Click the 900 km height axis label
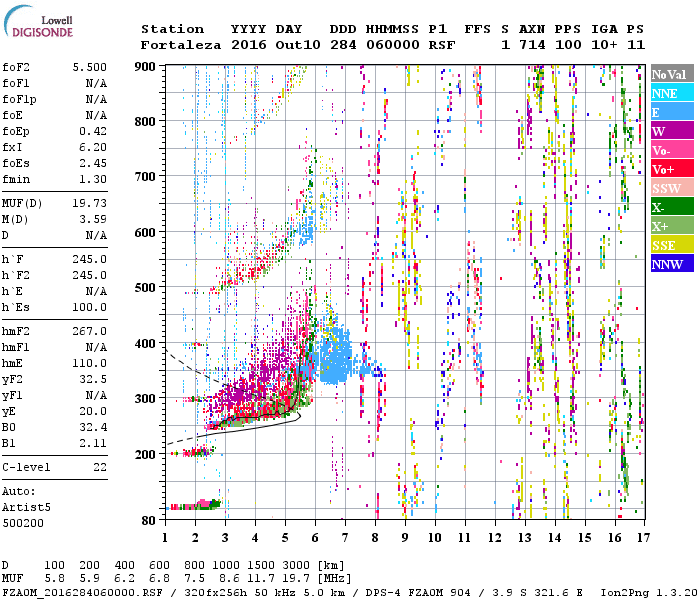The image size is (700, 600). [x=145, y=67]
